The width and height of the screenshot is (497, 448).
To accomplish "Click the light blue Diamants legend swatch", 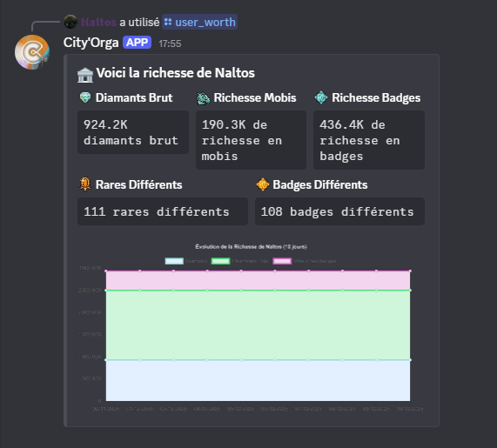I will [x=174, y=261].
